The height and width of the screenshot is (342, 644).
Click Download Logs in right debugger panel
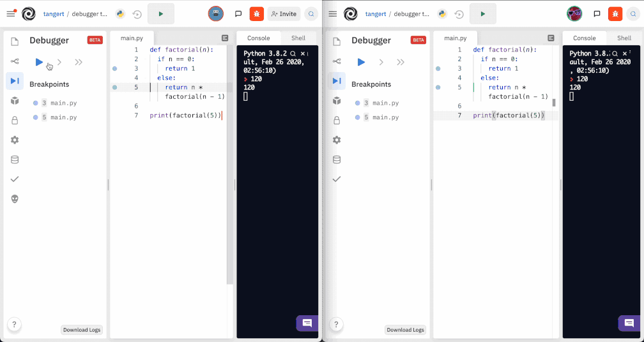[x=405, y=330]
